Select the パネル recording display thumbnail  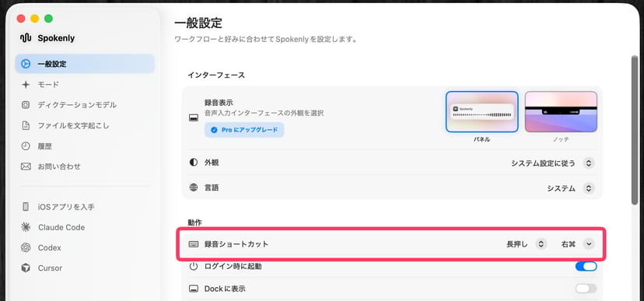click(x=481, y=112)
